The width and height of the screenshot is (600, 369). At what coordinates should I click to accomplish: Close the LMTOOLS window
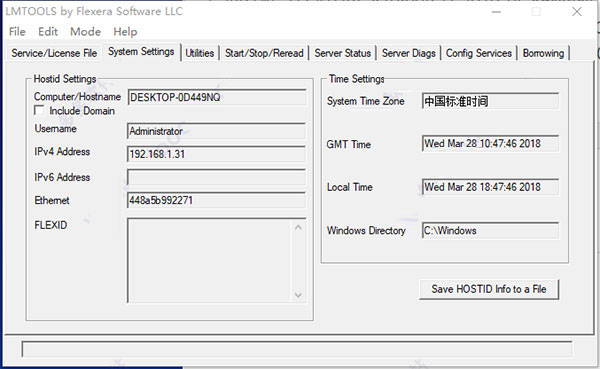(x=577, y=12)
